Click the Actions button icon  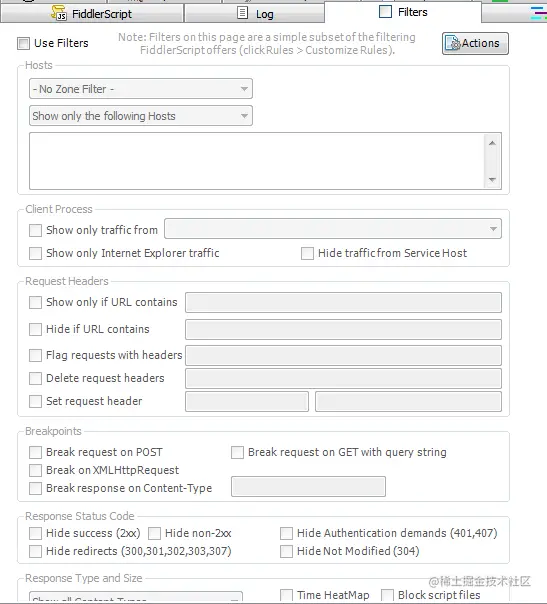pyautogui.click(x=453, y=43)
